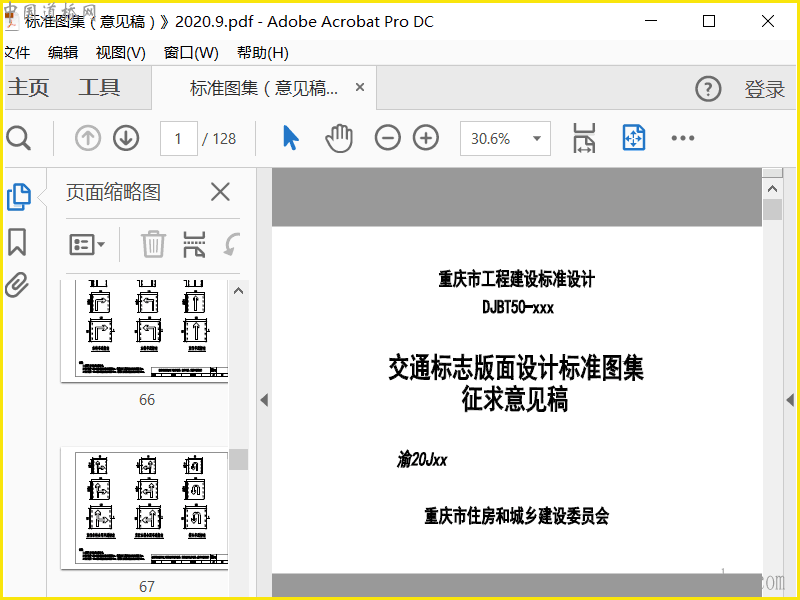The image size is (800, 600).
Task: Delete selected pages trash icon
Action: [x=153, y=244]
